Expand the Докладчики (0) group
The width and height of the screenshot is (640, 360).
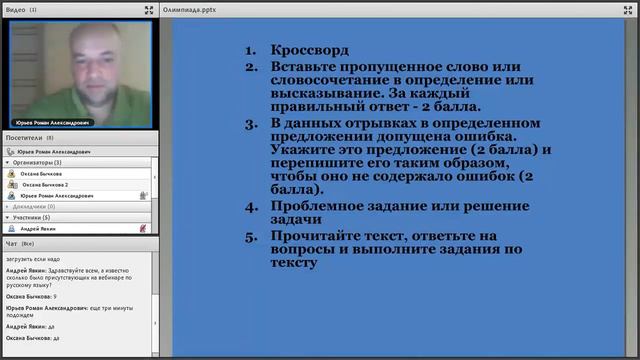7,207
